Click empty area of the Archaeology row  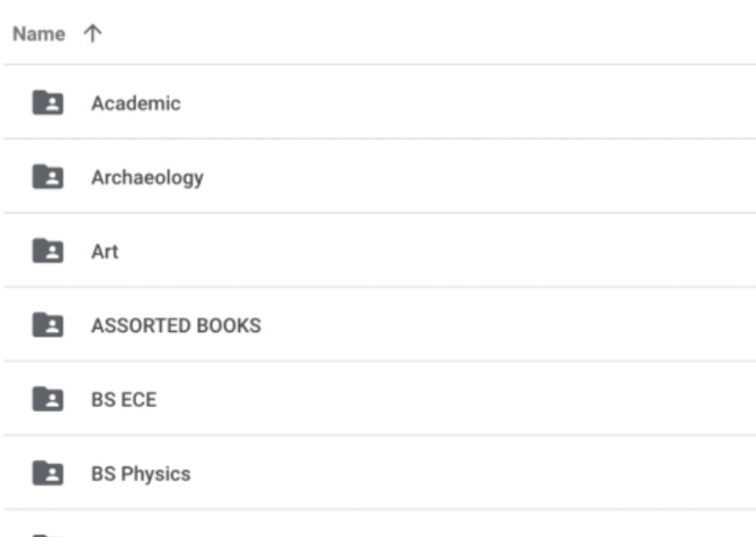(477, 177)
